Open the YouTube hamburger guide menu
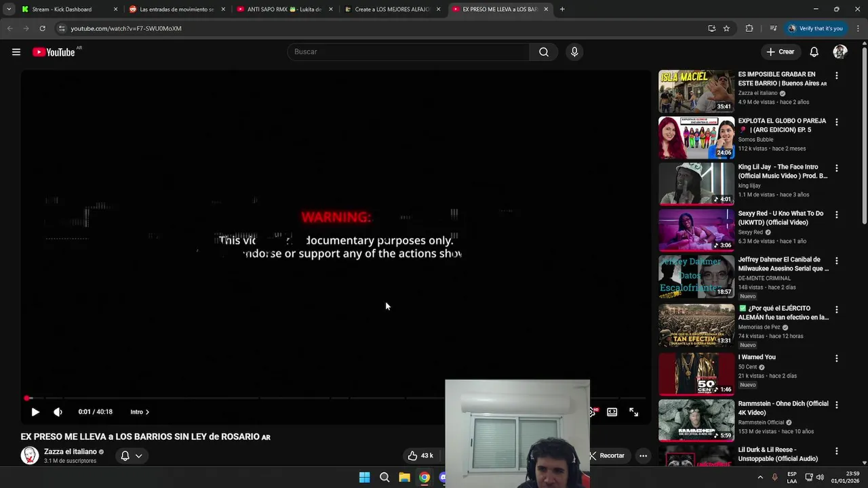Screen dimensions: 868x488 point(16,52)
